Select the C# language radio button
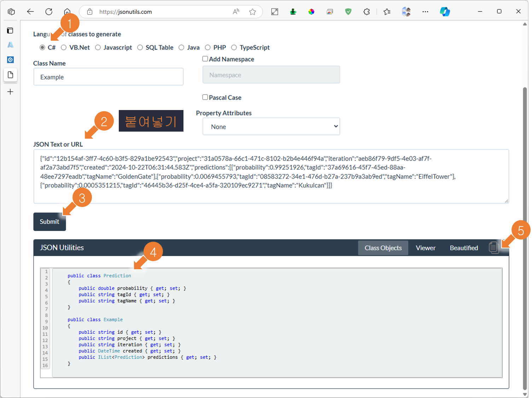Viewport: 532px width, 398px height. coord(42,47)
